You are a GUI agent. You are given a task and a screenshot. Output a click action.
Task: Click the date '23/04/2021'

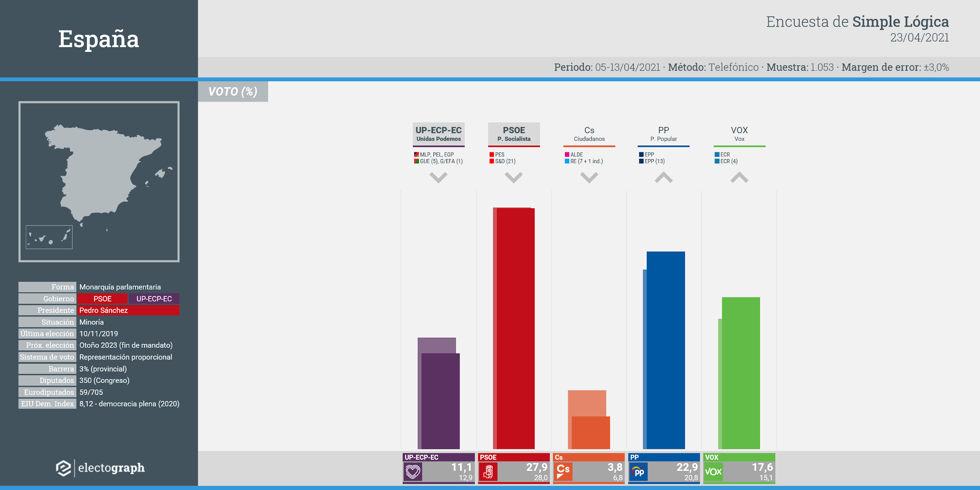[x=919, y=38]
